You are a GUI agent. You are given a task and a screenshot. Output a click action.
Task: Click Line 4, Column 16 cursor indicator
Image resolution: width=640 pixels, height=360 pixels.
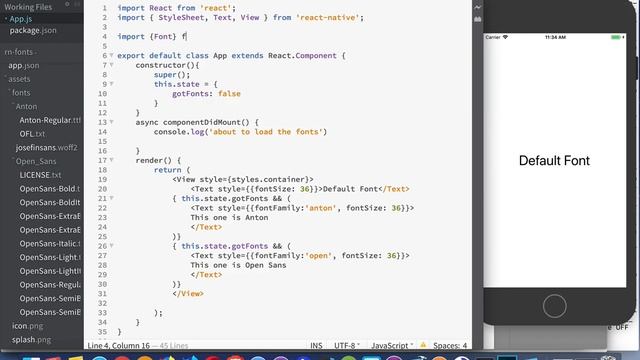coord(119,345)
